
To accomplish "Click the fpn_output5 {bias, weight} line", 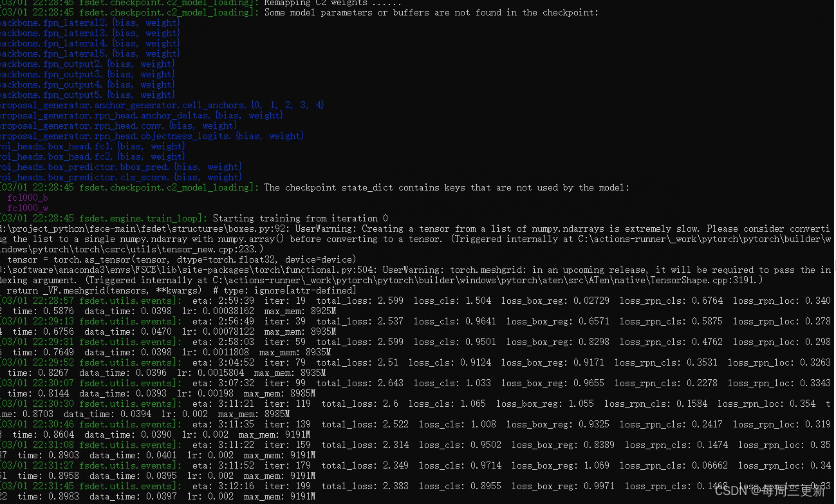I will click(x=87, y=95).
